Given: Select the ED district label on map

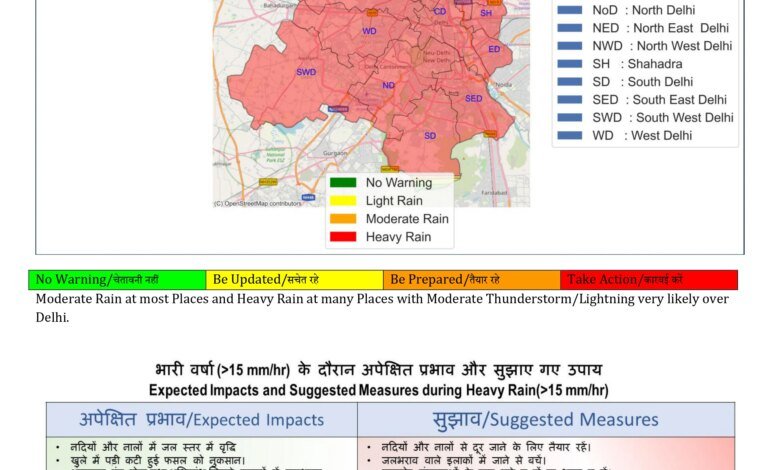Looking at the screenshot, I should (x=494, y=49).
